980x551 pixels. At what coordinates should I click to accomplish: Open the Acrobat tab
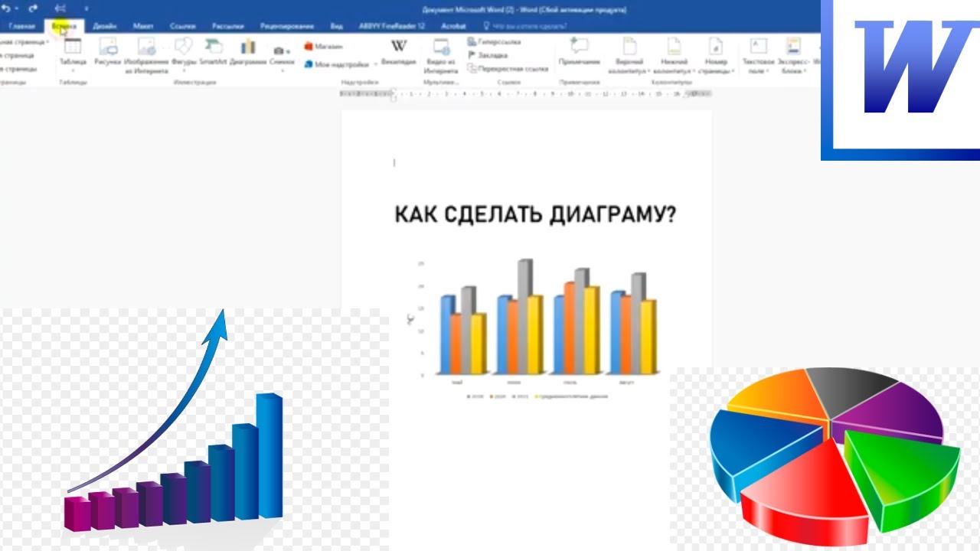(x=453, y=26)
